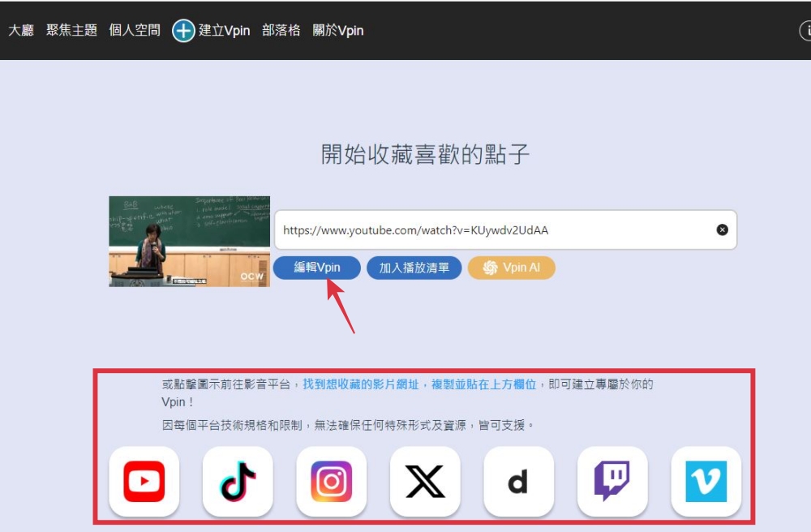The image size is (811, 532).
Task: Click the 複製並貼在上方欄位 highlighted text
Action: [483, 384]
